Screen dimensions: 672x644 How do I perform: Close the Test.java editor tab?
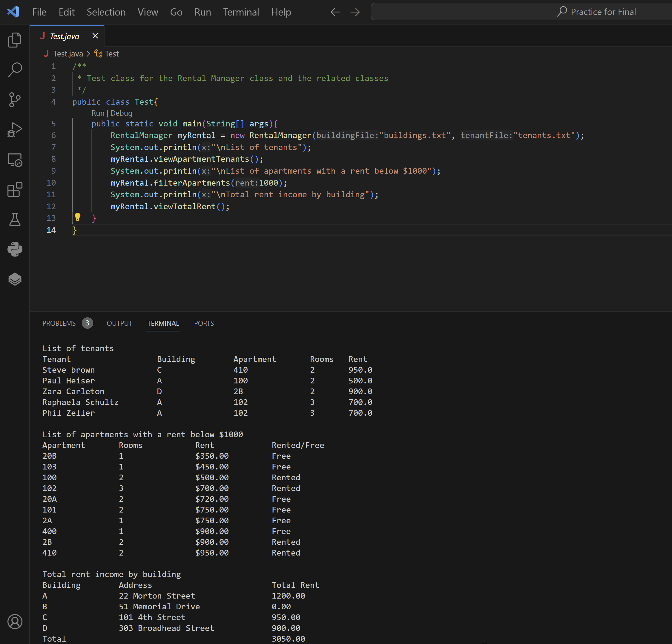coord(95,36)
